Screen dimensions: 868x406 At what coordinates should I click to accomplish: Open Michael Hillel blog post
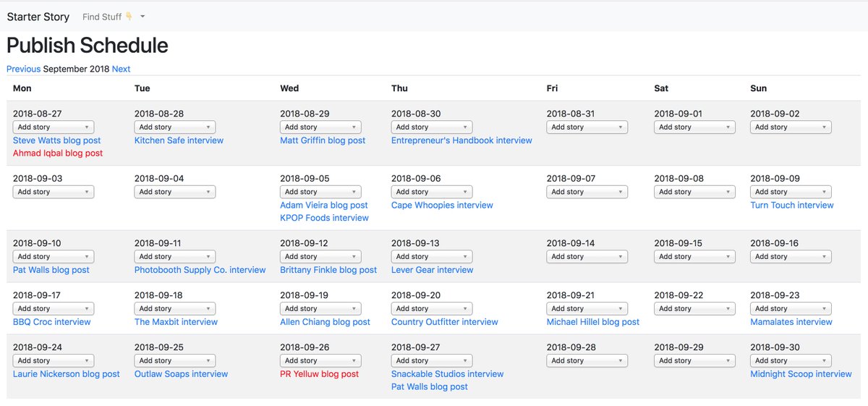[x=593, y=322]
